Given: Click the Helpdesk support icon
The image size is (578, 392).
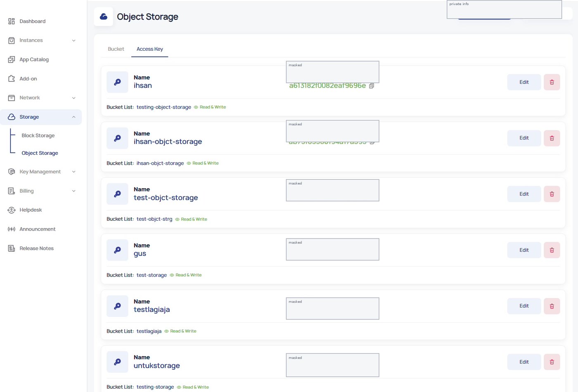Looking at the screenshot, I should tap(12, 210).
